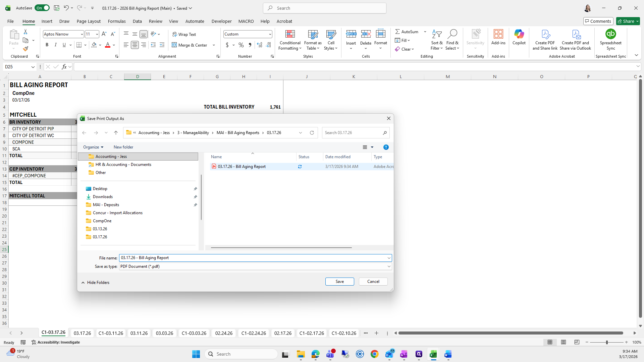Click the Save button in dialog
This screenshot has height=362, width=644.
[339, 282]
